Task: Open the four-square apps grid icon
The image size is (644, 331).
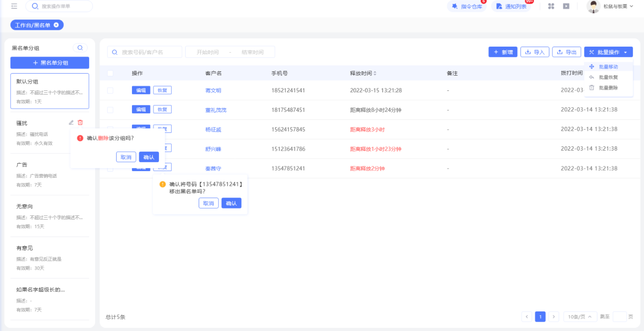Action: [x=551, y=6]
